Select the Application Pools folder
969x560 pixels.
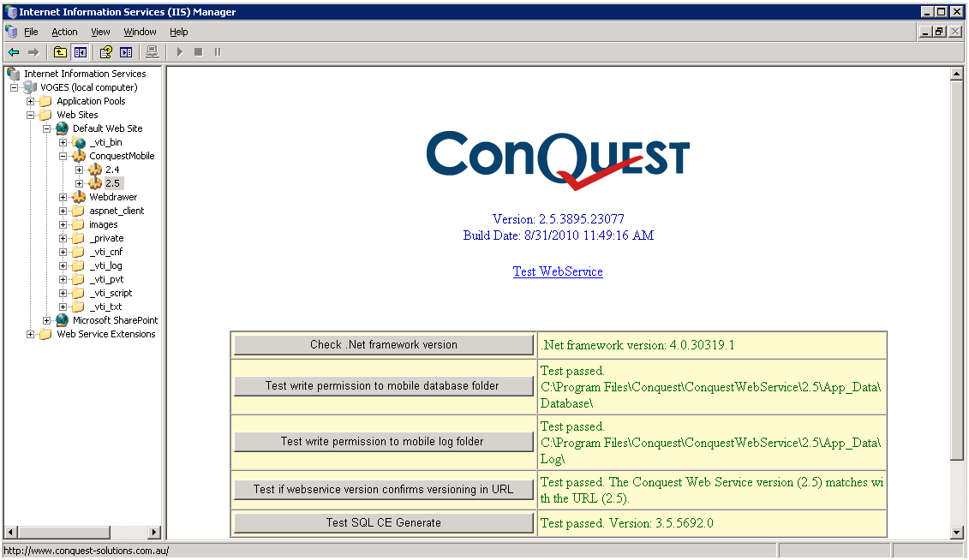point(91,101)
